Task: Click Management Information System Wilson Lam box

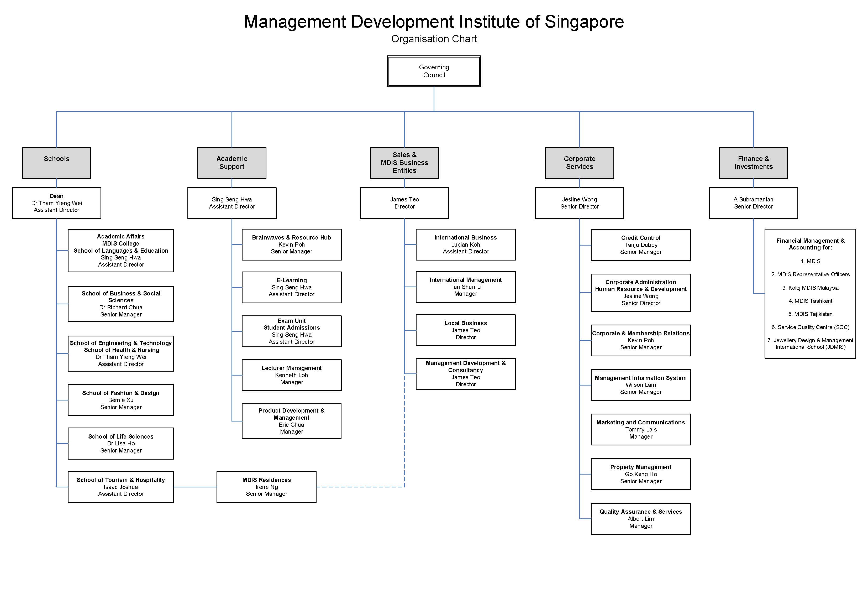Action: tap(641, 385)
